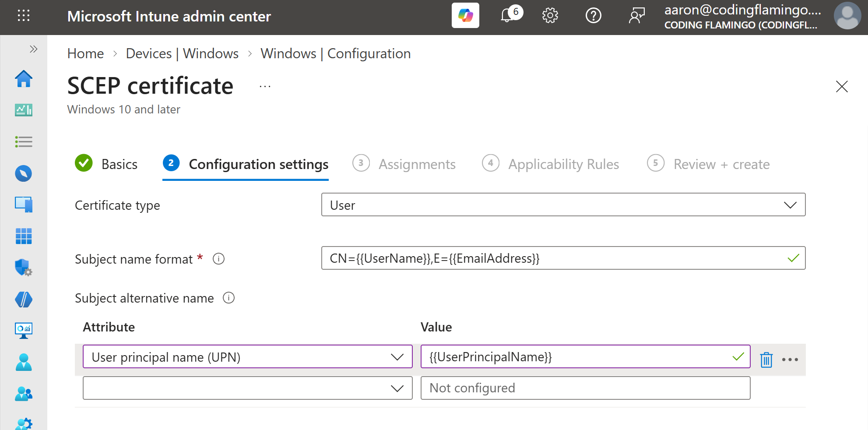Show info for Subject name format
The image size is (868, 430).
[x=218, y=259]
